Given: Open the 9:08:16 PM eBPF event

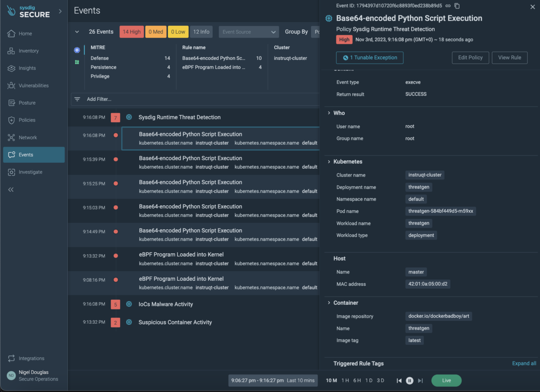Looking at the screenshot, I should tap(221, 283).
